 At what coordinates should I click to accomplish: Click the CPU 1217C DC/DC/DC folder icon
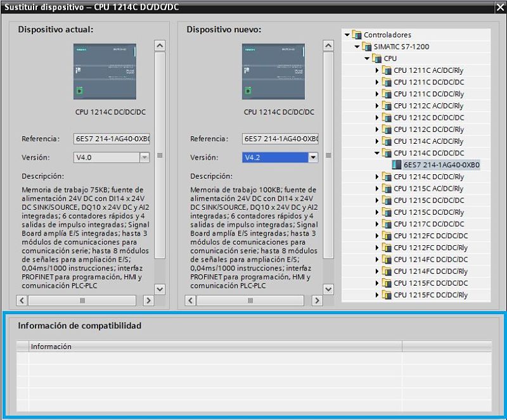click(x=387, y=224)
